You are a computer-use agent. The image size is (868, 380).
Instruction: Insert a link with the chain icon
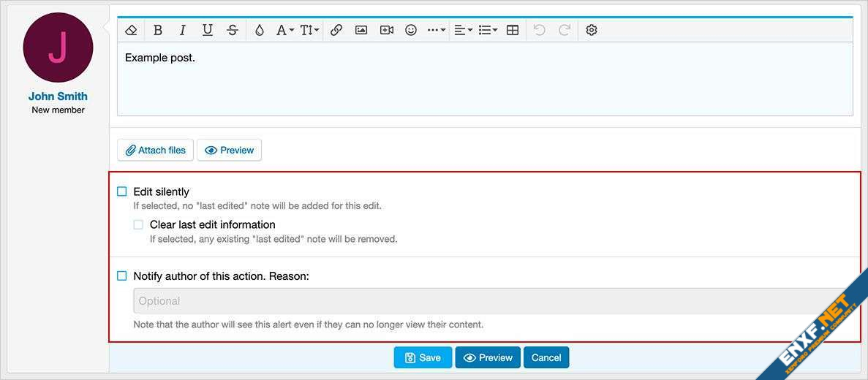[336, 30]
